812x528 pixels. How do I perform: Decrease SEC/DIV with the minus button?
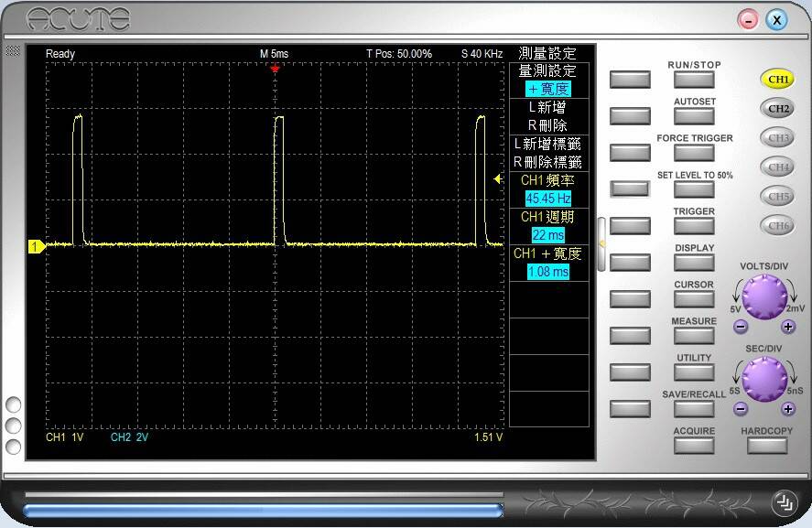742,409
